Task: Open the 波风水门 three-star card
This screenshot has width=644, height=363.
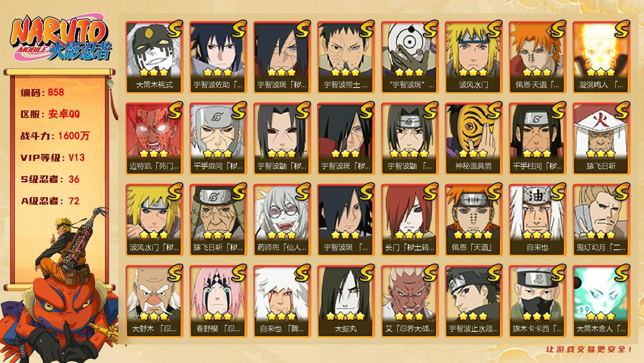Action: 473,57
